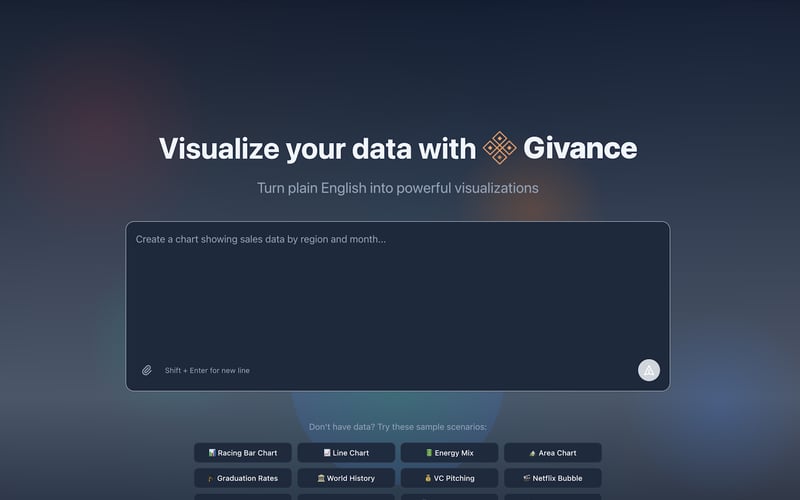
Task: Load the Energy Mix sample scenario
Action: tap(449, 453)
